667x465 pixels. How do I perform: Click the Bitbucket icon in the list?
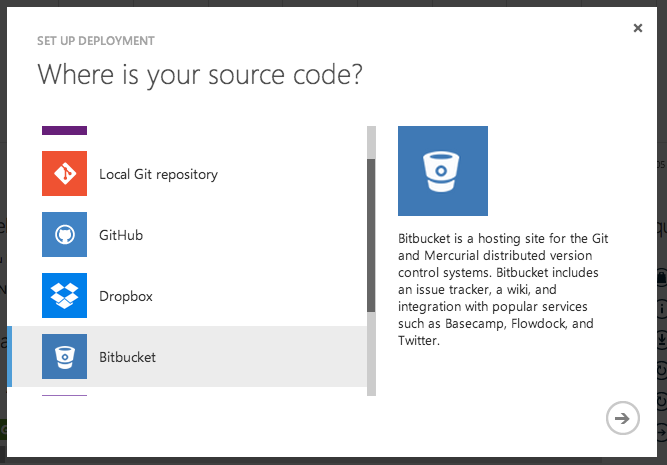click(x=64, y=357)
